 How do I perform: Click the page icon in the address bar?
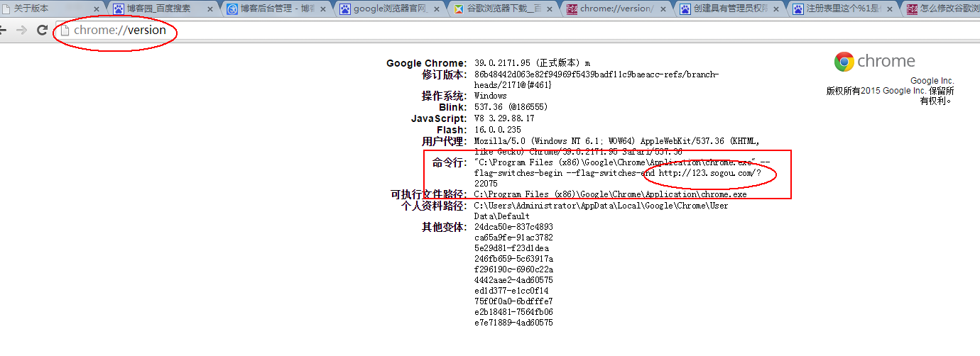click(x=65, y=30)
